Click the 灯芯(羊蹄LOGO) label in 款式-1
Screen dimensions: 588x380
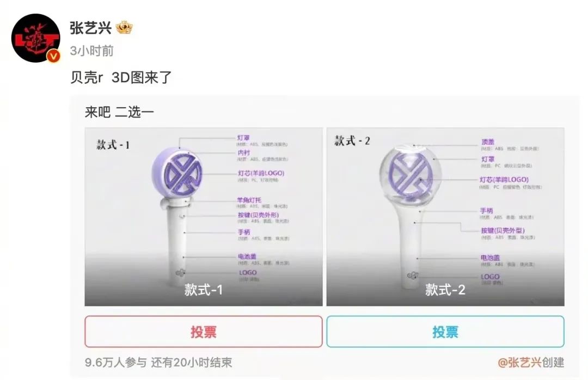pos(261,173)
